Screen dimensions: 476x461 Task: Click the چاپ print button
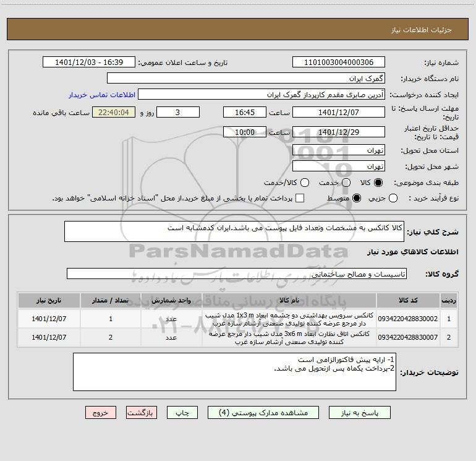click(182, 413)
